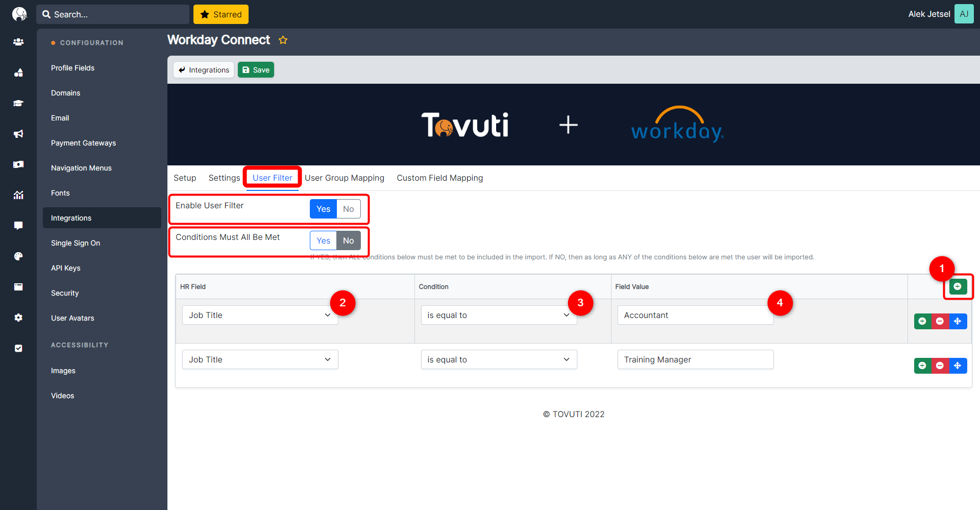Open Domains in sidebar
The height and width of the screenshot is (510, 980).
tap(102, 93)
